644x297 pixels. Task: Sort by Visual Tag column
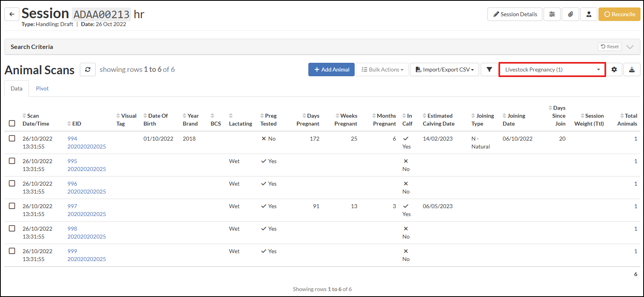(126, 120)
